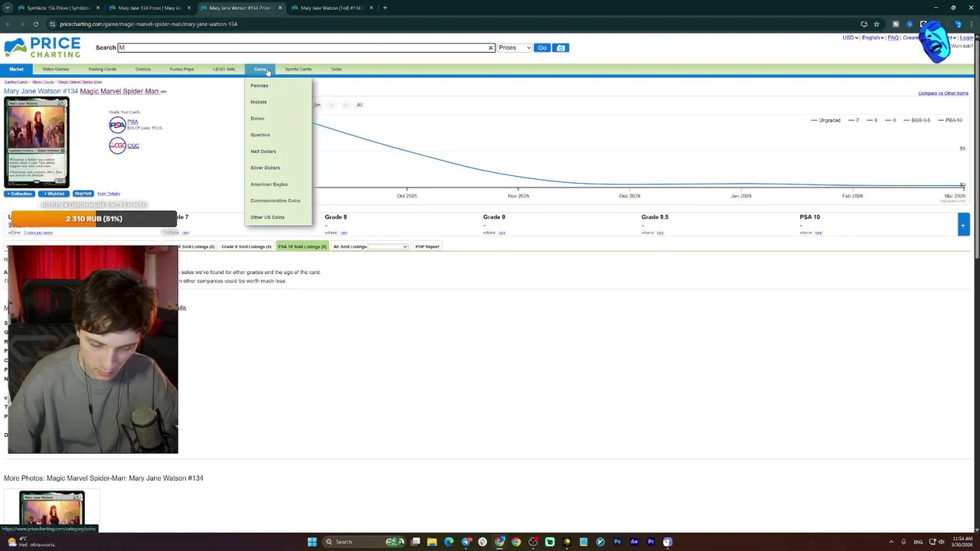This screenshot has height=551, width=980.
Task: Choose Silver Dollars from the Coins menu
Action: click(266, 168)
